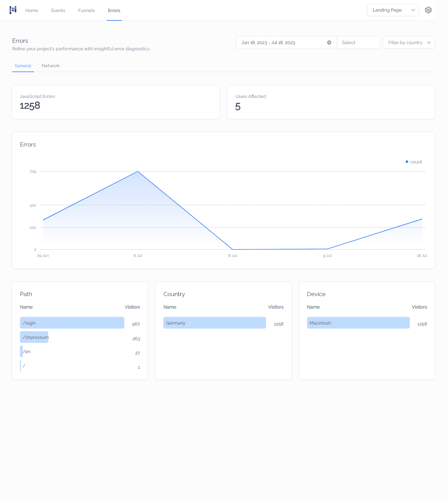
Task: Click the Country card Name column header
Action: (x=170, y=307)
